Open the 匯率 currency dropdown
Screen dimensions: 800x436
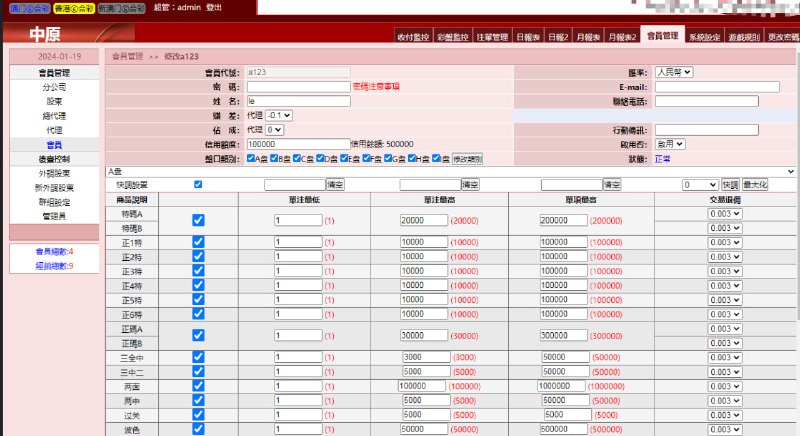click(x=674, y=72)
